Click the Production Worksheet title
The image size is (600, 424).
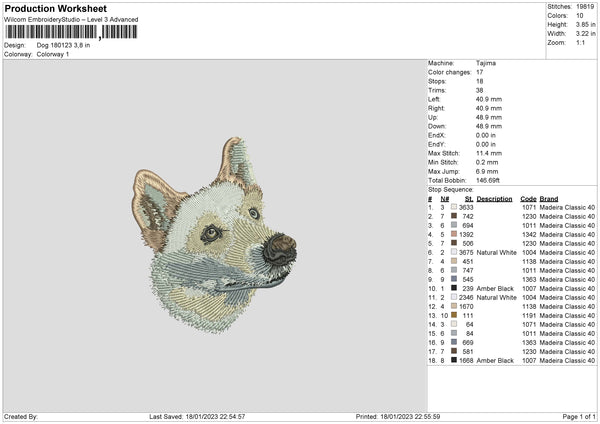[55, 8]
